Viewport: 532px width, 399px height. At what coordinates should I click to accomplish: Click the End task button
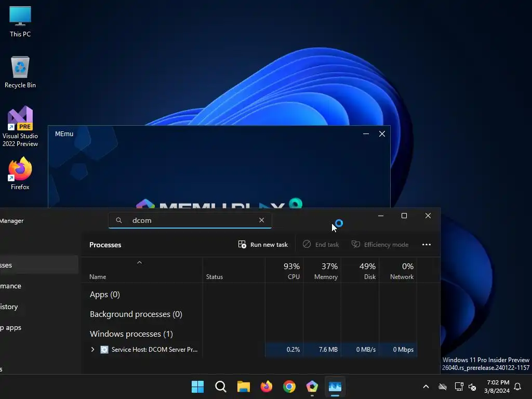coord(321,245)
